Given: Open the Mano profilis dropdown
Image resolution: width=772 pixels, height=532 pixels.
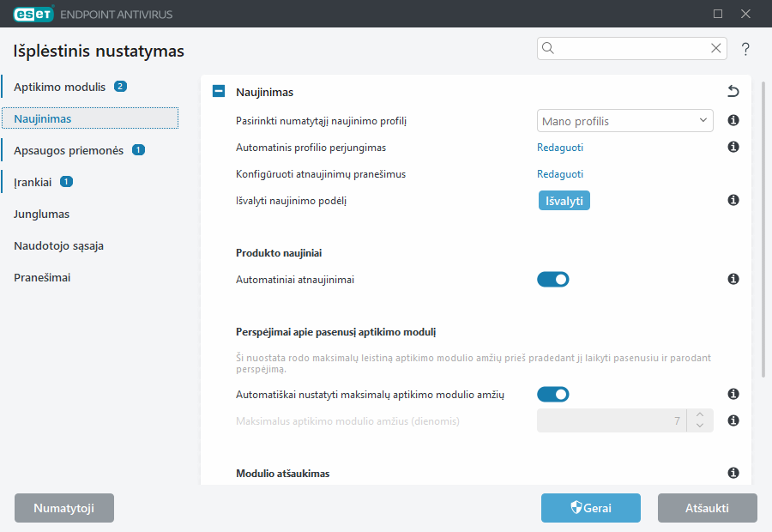Looking at the screenshot, I should (624, 121).
